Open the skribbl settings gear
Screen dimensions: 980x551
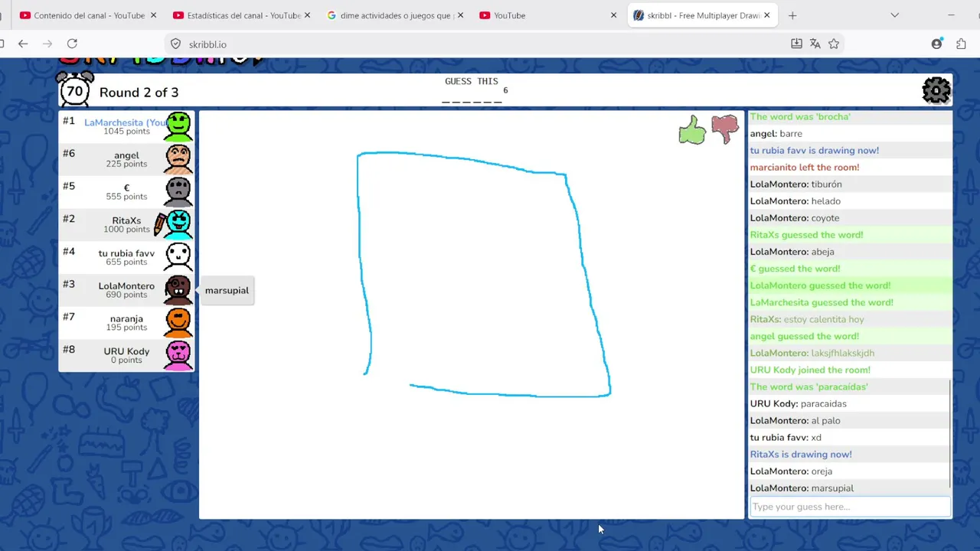pyautogui.click(x=936, y=90)
